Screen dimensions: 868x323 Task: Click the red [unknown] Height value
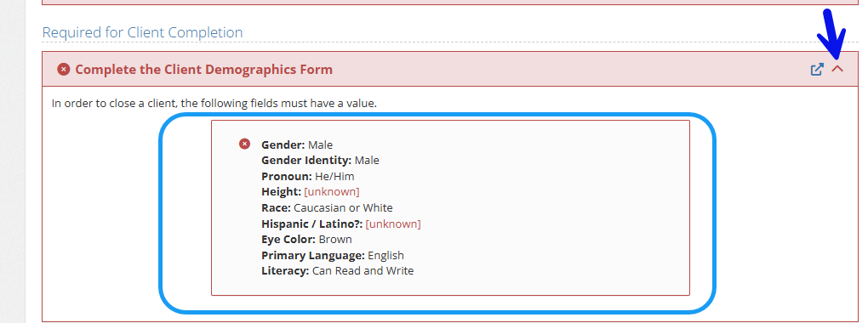pos(332,192)
